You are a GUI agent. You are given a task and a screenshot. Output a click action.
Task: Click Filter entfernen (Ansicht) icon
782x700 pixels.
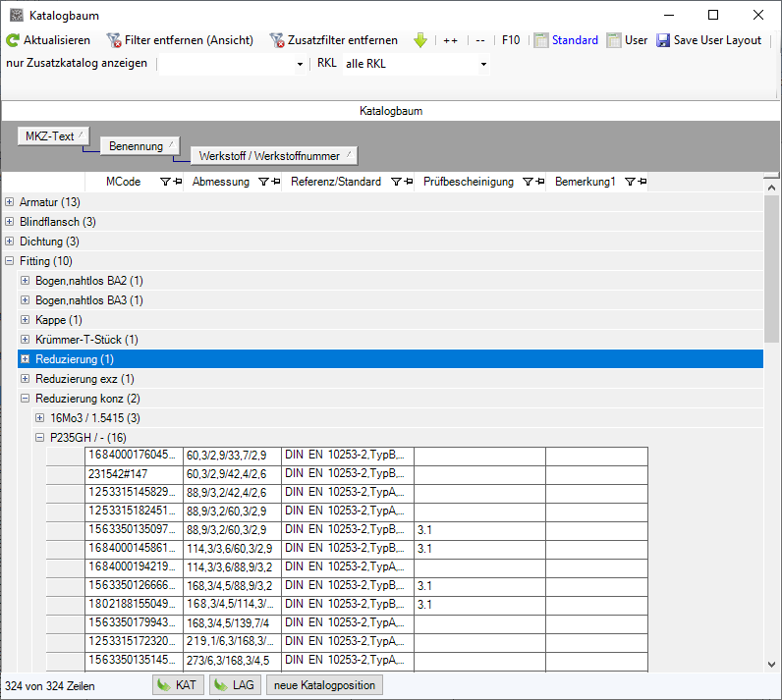(x=114, y=40)
